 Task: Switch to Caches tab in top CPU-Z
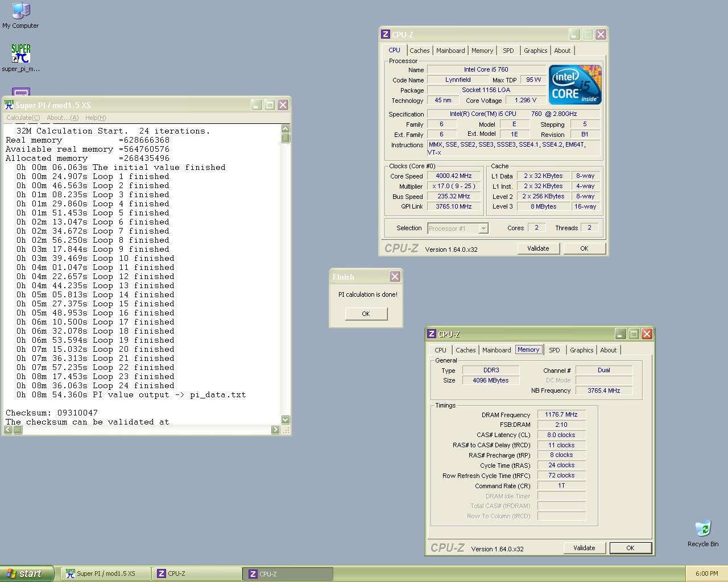[x=420, y=51]
